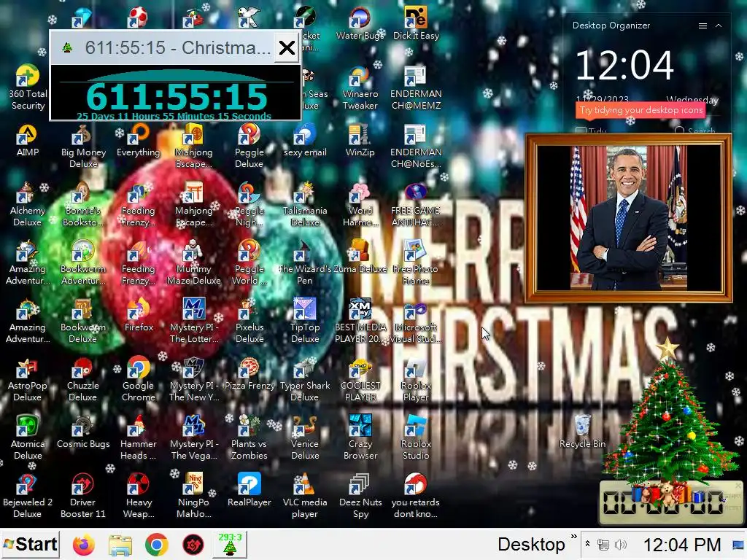This screenshot has width=747, height=560.
Task: Open Mummy Maze Deluxe shortcut
Action: point(193,262)
